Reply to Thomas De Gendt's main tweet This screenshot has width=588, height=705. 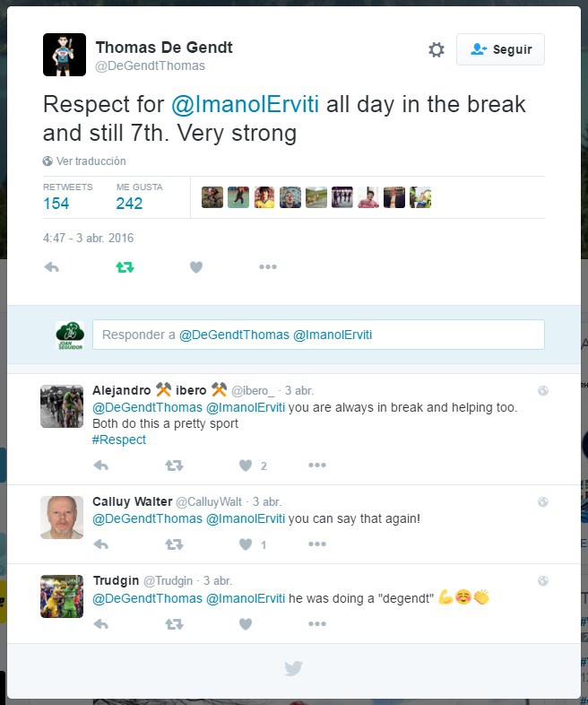(51, 267)
